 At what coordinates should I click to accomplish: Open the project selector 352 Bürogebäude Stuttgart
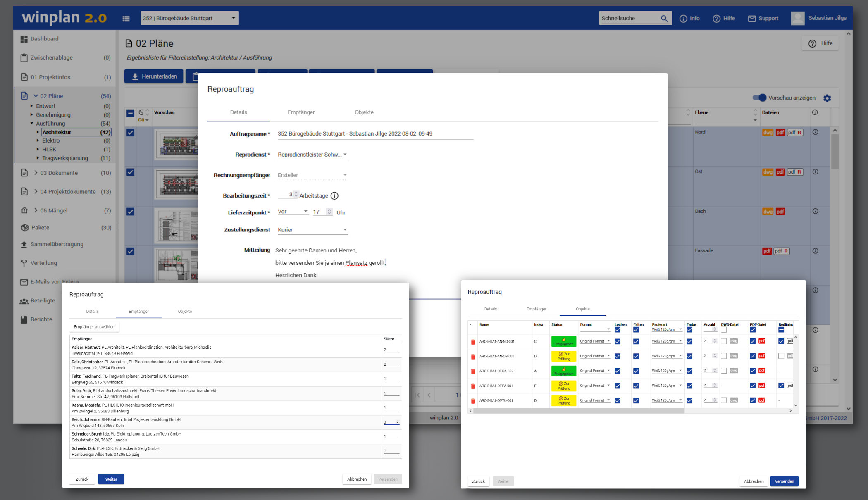[x=190, y=18]
